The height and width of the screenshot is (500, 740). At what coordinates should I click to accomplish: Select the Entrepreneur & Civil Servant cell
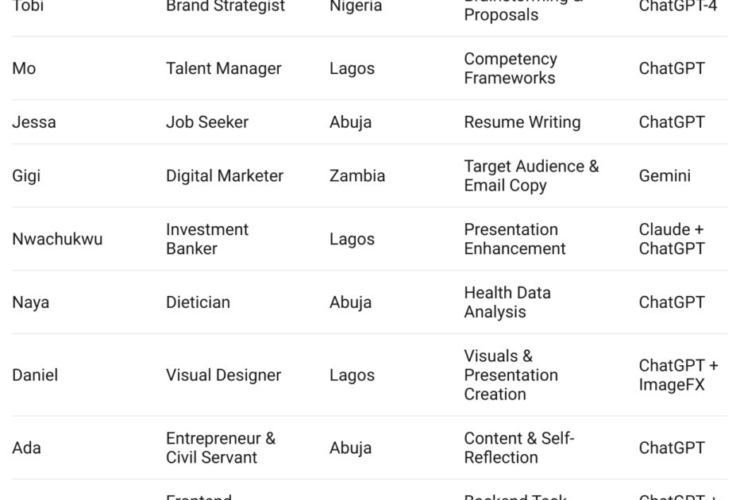point(220,448)
